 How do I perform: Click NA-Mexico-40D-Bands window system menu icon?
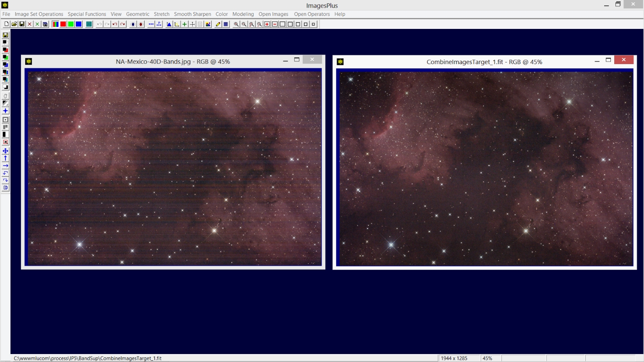pyautogui.click(x=29, y=62)
